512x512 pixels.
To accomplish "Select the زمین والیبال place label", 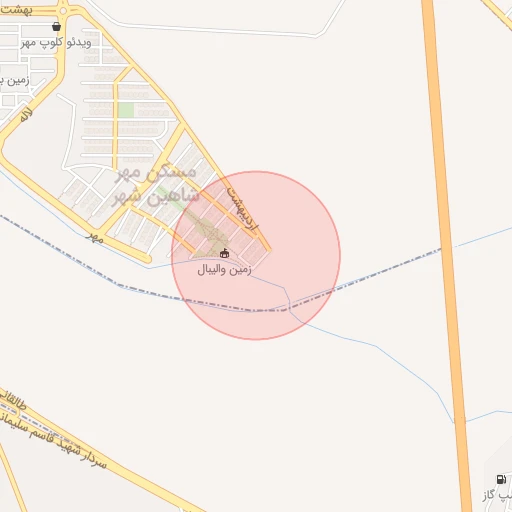I will point(224,269).
